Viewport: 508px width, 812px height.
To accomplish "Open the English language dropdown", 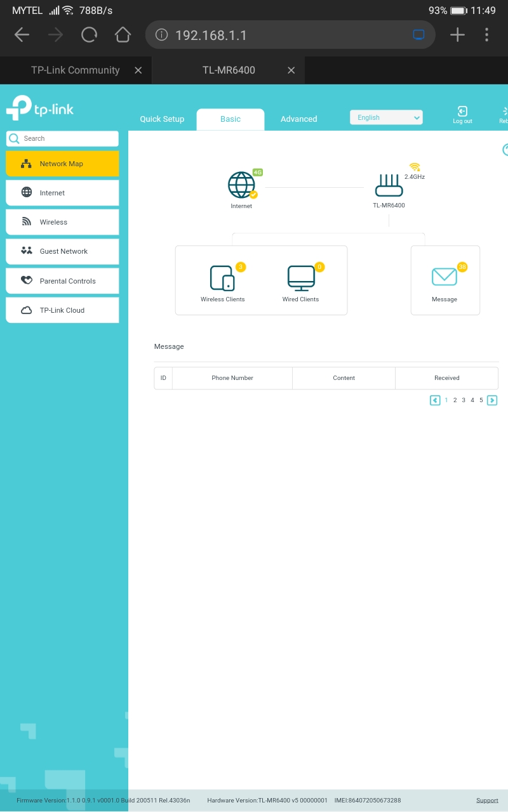I will tap(386, 117).
